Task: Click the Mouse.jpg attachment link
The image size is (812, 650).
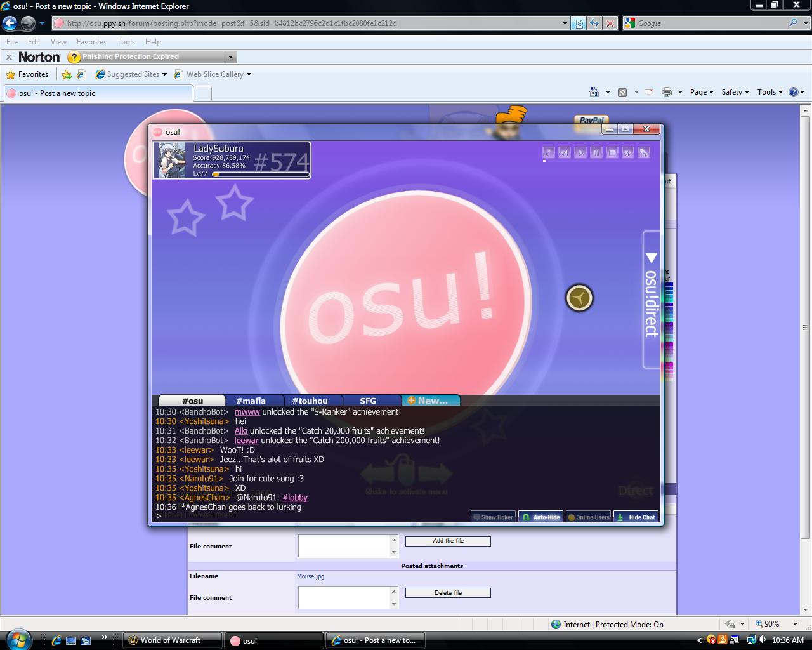Action: 310,576
